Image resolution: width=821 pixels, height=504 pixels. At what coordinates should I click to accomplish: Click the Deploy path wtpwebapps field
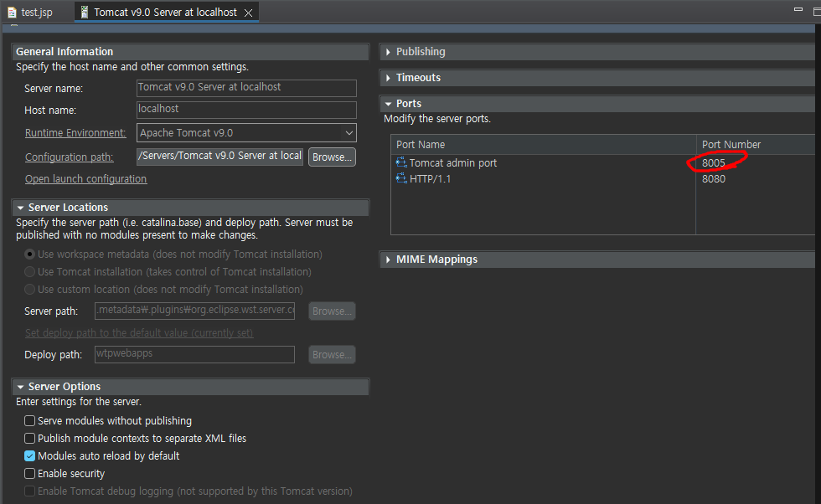(x=194, y=354)
